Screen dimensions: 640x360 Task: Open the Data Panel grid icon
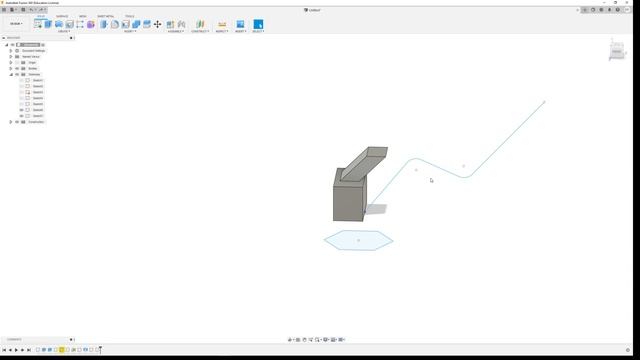[x=4, y=10]
